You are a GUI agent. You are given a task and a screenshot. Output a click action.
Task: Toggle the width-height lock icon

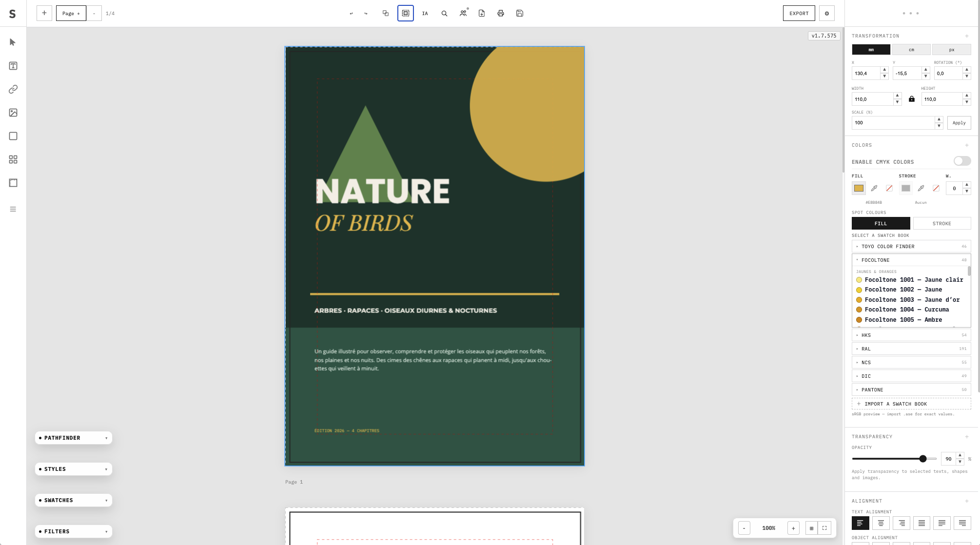coord(912,99)
